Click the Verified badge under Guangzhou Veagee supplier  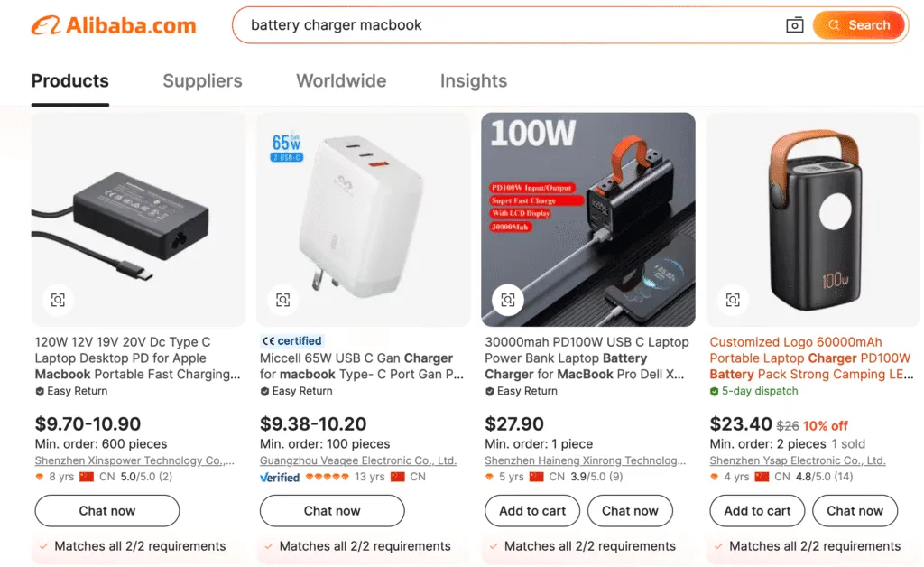280,477
